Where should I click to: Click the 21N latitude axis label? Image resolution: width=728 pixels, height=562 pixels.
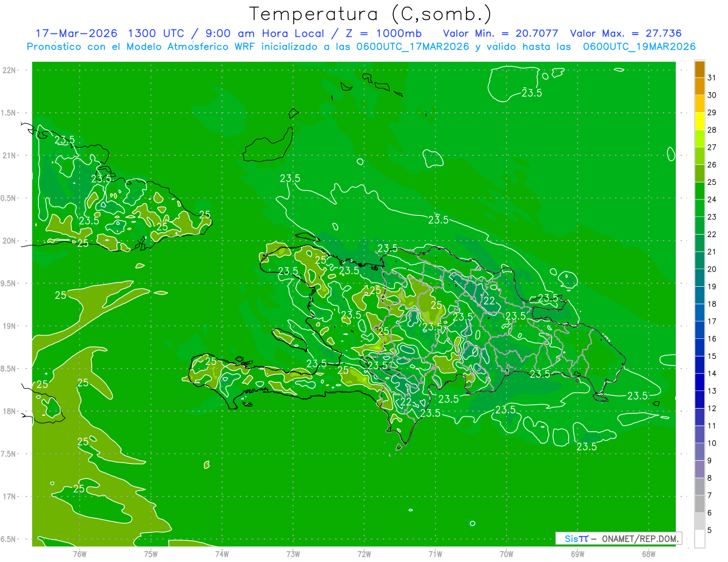point(8,155)
